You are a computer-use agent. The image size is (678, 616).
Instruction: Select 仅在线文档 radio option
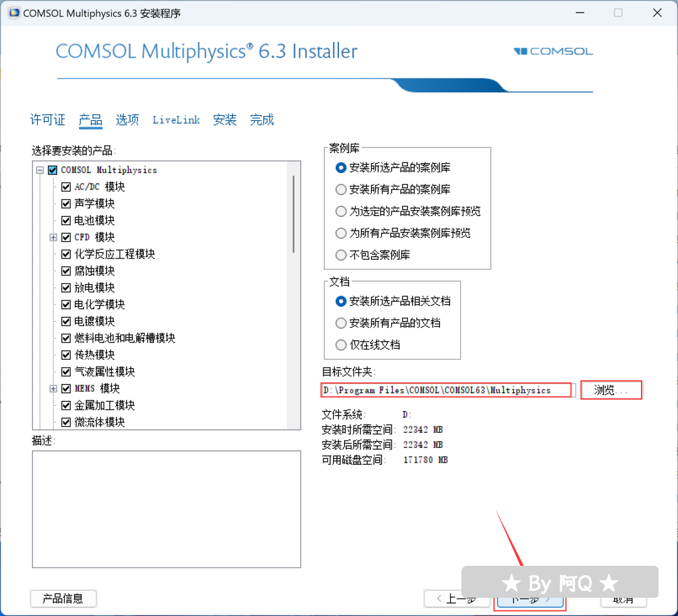[x=367, y=345]
